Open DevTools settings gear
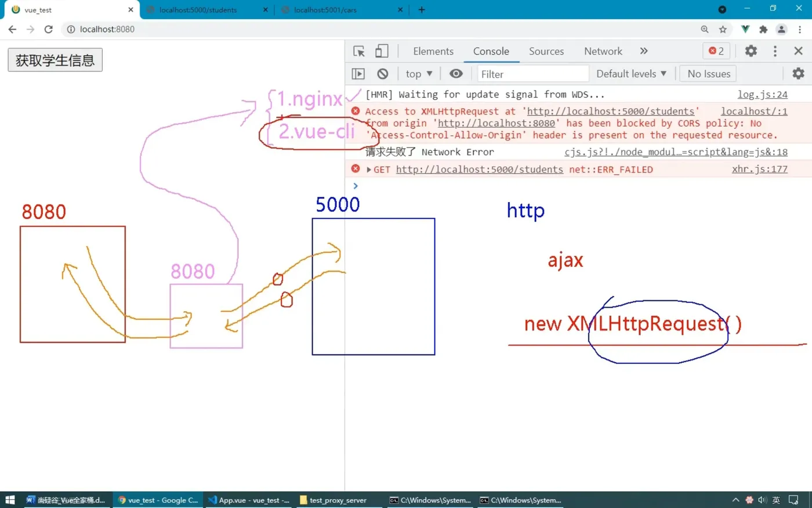Viewport: 812px width, 508px height. [x=751, y=51]
